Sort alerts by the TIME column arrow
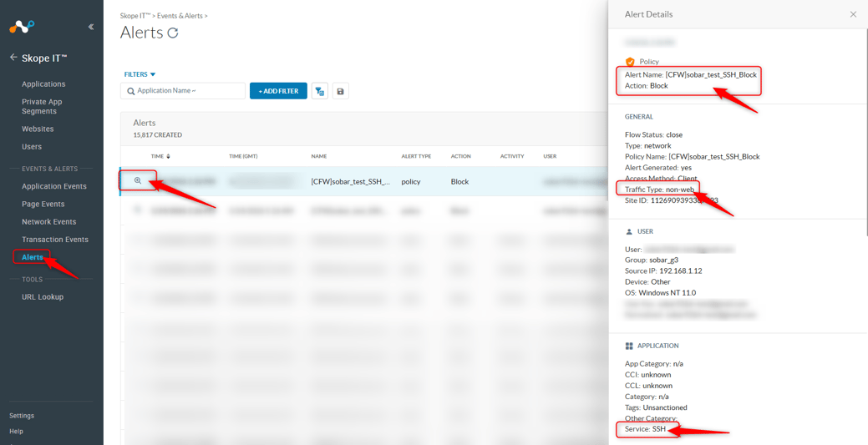868x445 pixels. pos(168,156)
